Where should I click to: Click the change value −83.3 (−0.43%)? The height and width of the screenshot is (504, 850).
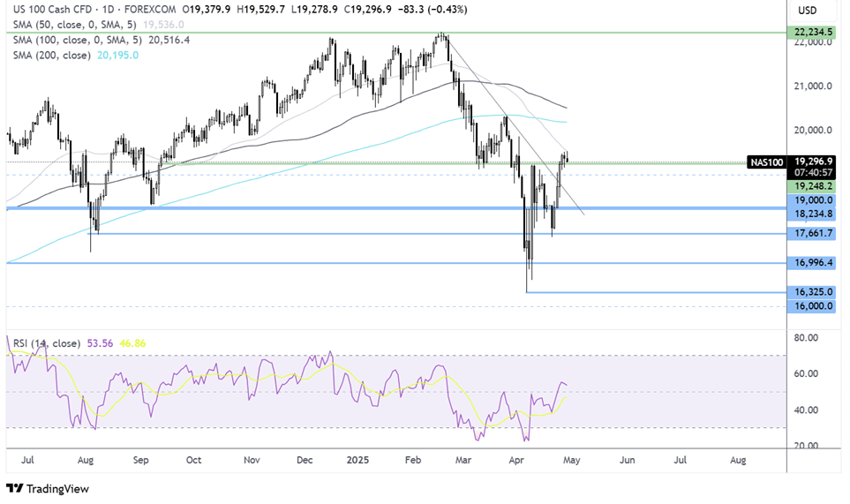(433, 9)
